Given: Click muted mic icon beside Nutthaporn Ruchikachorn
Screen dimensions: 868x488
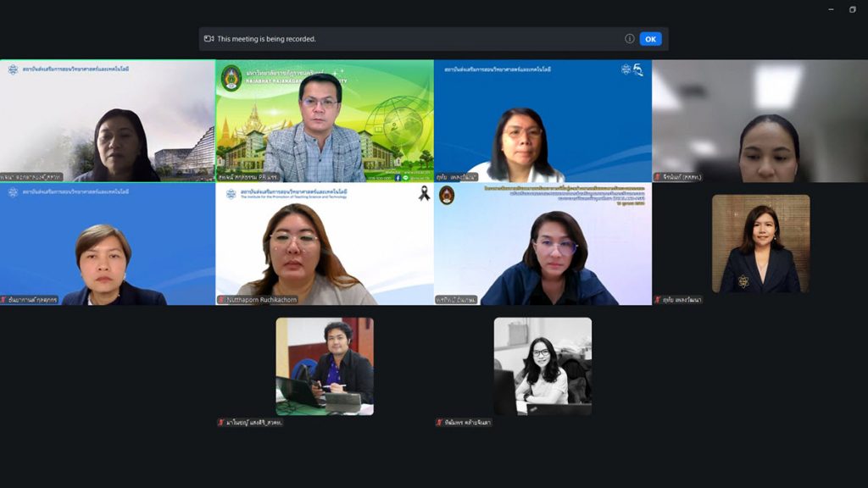Looking at the screenshot, I should click(222, 300).
